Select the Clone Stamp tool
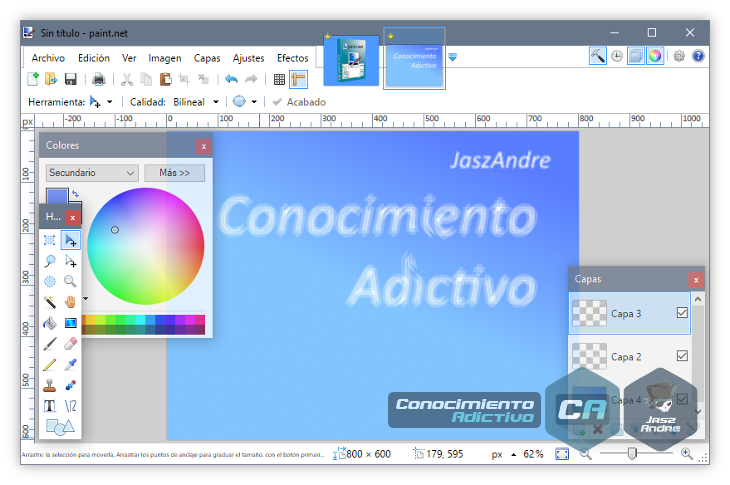Screen dimensions: 730x485 [x=50, y=385]
